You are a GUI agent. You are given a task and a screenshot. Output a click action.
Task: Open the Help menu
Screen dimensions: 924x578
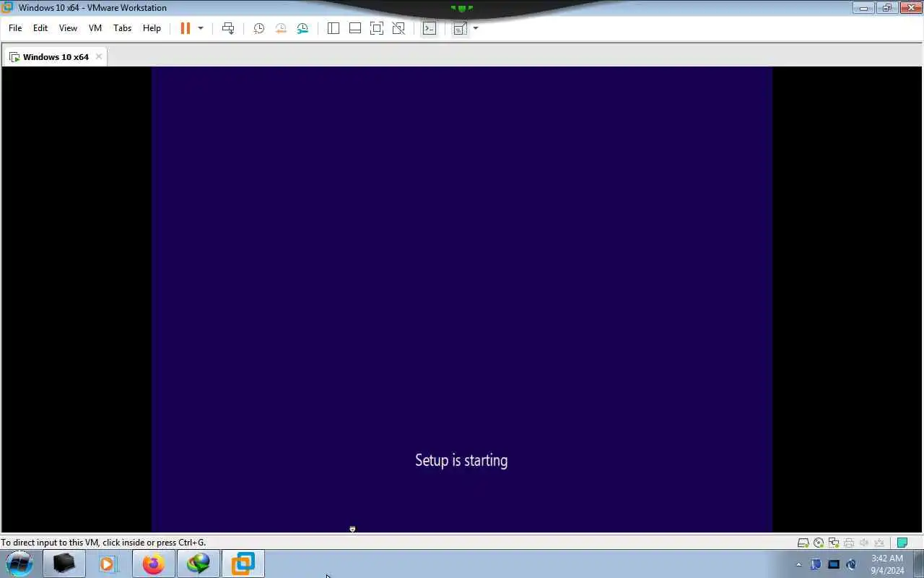[152, 28]
